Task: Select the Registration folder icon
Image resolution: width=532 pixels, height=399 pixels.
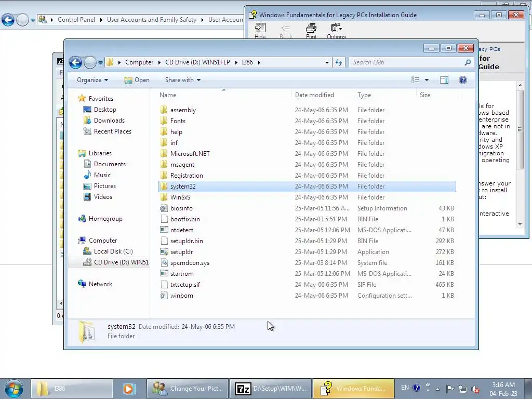Action: point(164,176)
